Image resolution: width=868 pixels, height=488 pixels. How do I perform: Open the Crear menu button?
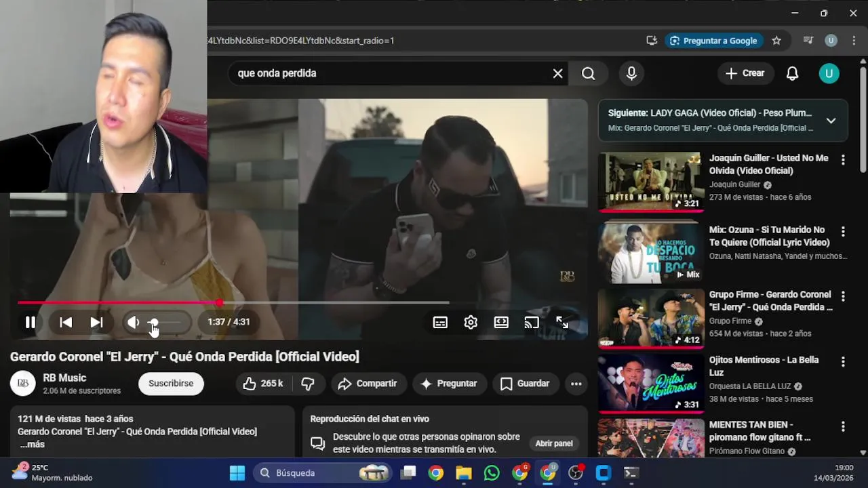point(745,73)
